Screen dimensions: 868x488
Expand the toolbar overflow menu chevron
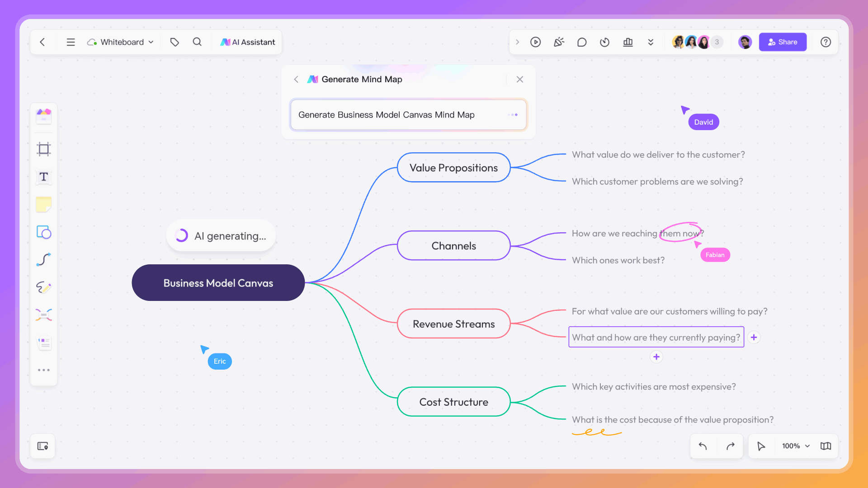coord(651,42)
